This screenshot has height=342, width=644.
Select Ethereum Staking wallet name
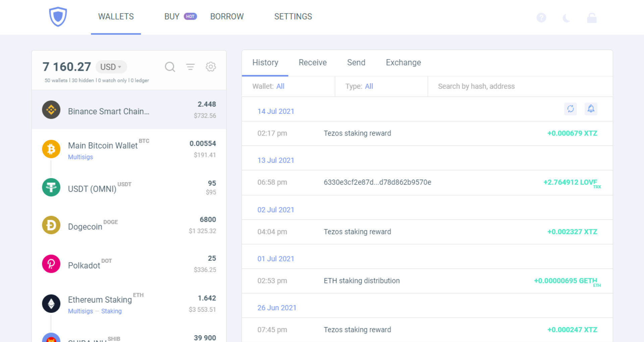(x=100, y=300)
